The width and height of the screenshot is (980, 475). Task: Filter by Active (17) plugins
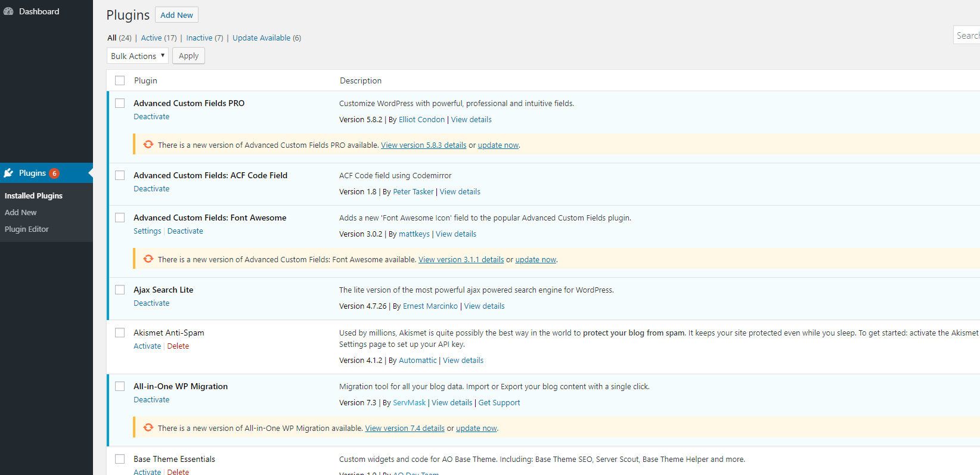point(159,38)
